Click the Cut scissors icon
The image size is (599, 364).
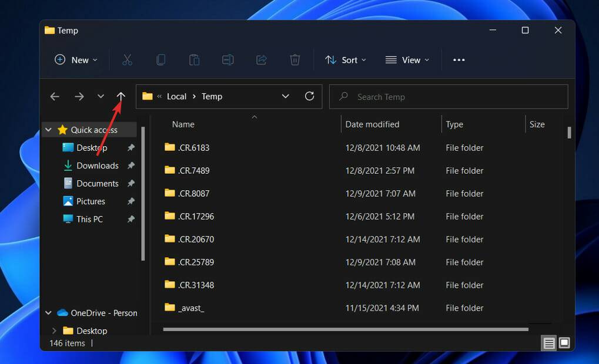[x=127, y=60]
